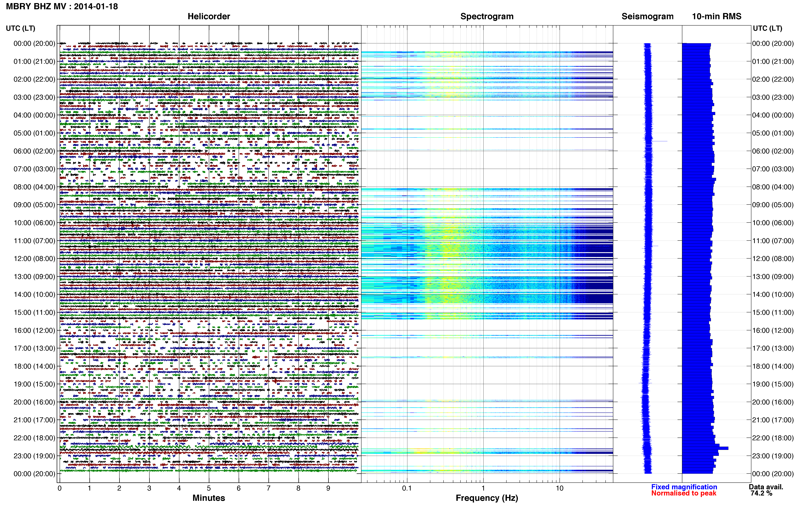Click '15:00 (11:00)' on the Helicorder time axis
The height and width of the screenshot is (508, 812).
click(x=34, y=312)
